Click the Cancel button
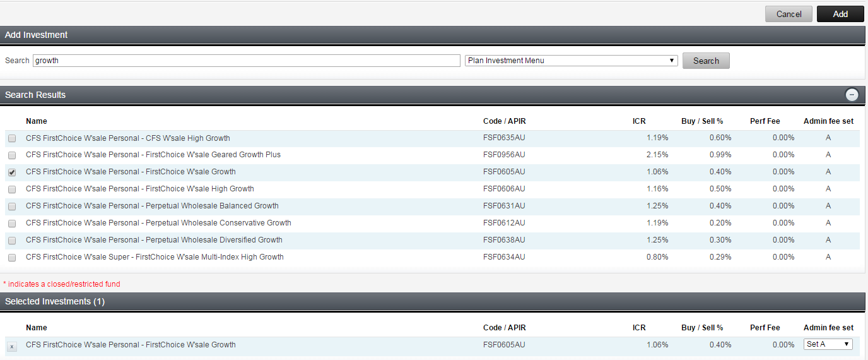868x360 pixels. tap(789, 14)
